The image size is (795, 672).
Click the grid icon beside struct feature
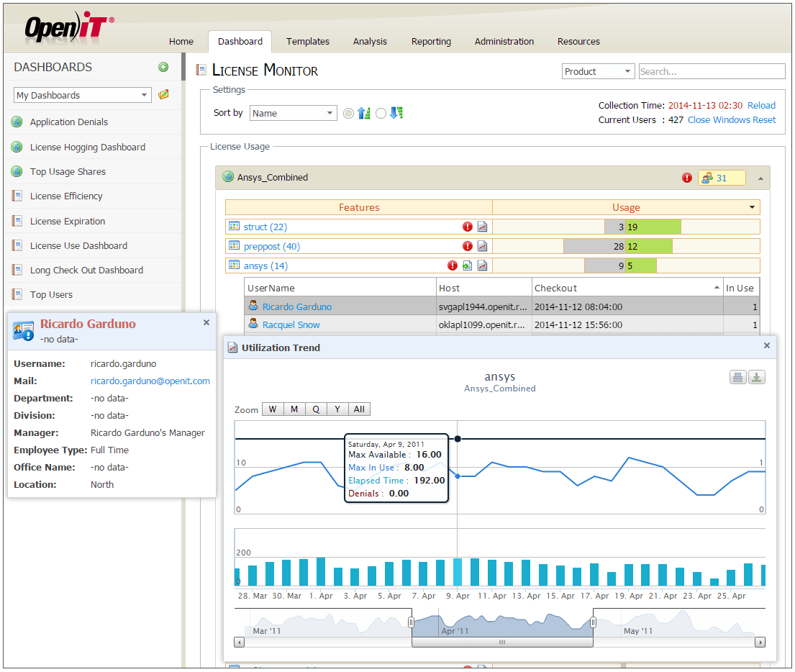[234, 226]
